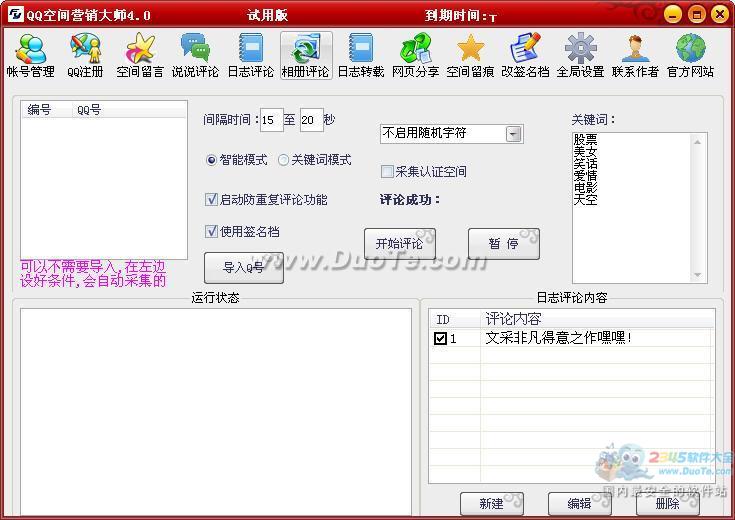Select comment text 文采非凡得意之作嘿嘿!
Image resolution: width=735 pixels, height=520 pixels.
pos(558,338)
